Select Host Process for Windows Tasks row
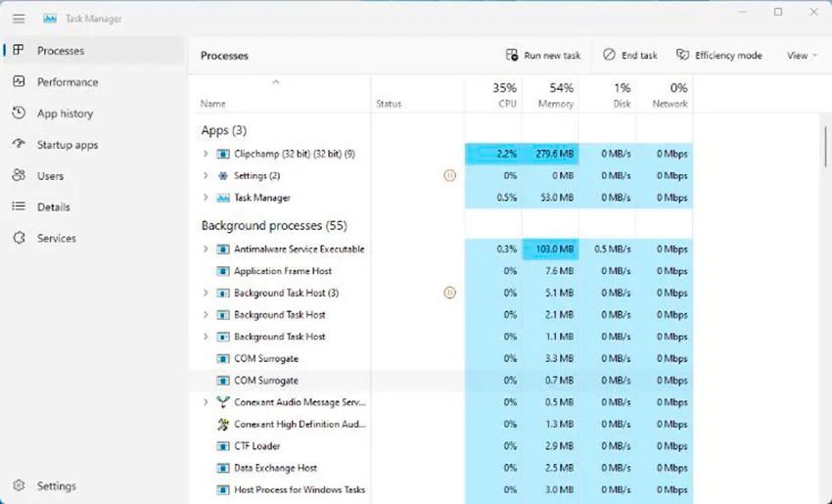This screenshot has width=832, height=504. point(440,489)
